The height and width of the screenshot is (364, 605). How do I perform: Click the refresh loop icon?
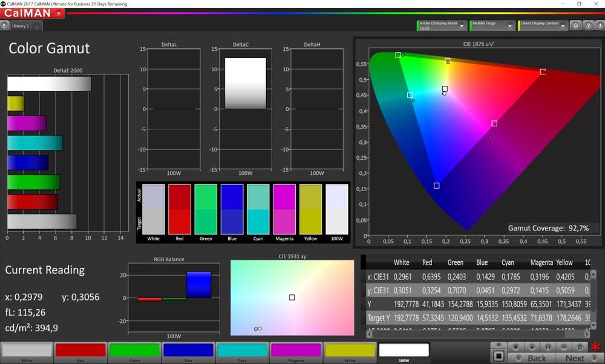580,346
